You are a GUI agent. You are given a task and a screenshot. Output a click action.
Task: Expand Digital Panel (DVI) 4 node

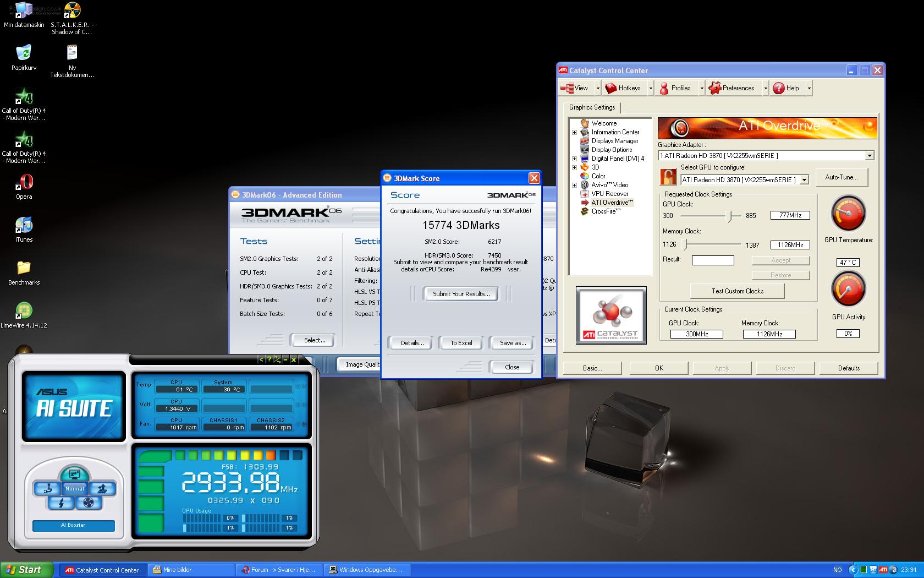[x=574, y=159]
